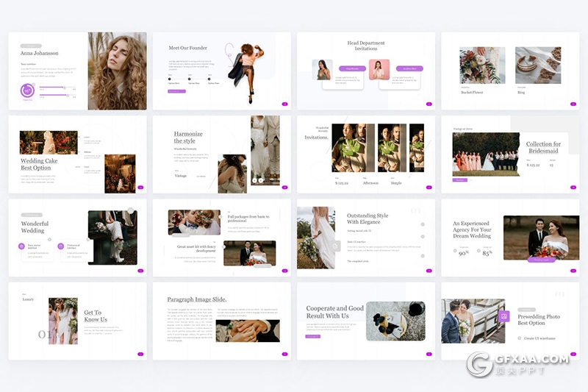The image size is (588, 392).
Task: Click purple page badge on Meet Our Founder slide
Action: coord(284,104)
